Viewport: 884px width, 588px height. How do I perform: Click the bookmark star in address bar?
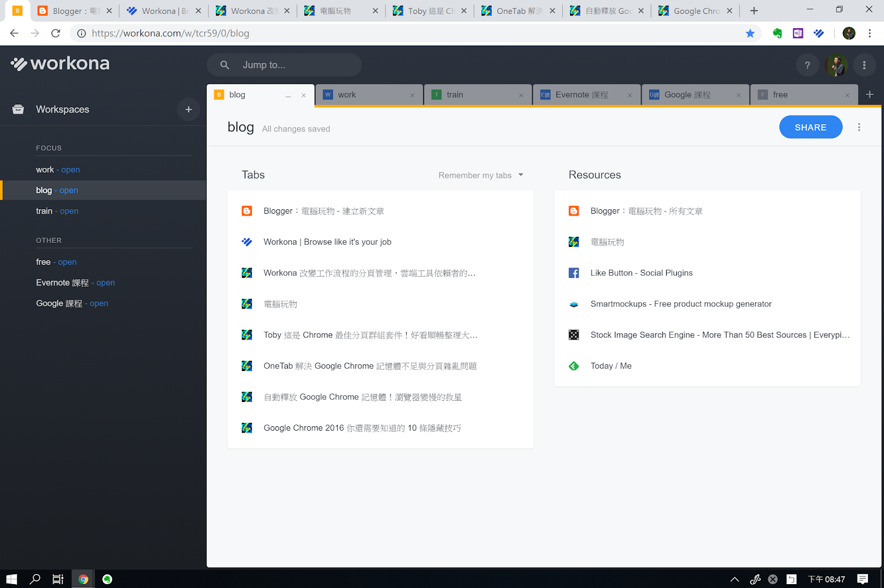pos(750,33)
